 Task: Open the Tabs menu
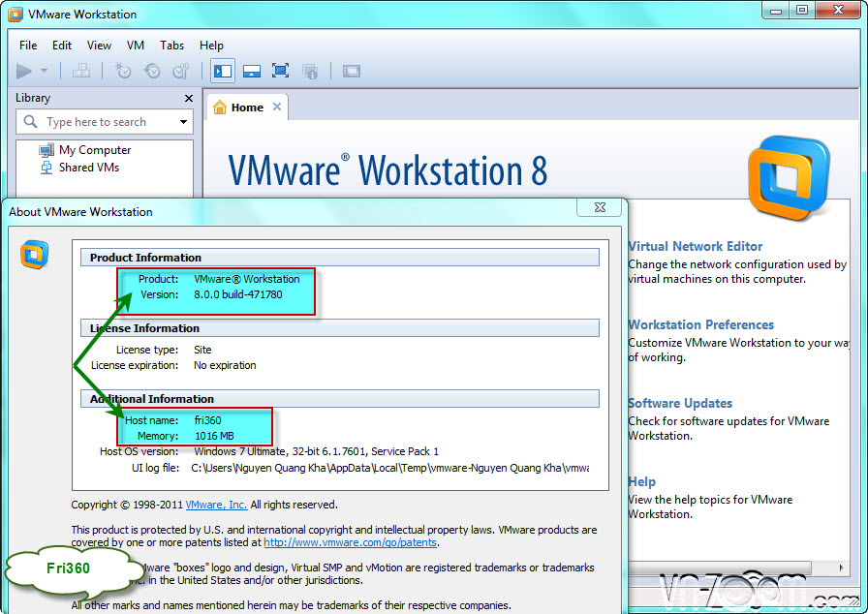172,46
